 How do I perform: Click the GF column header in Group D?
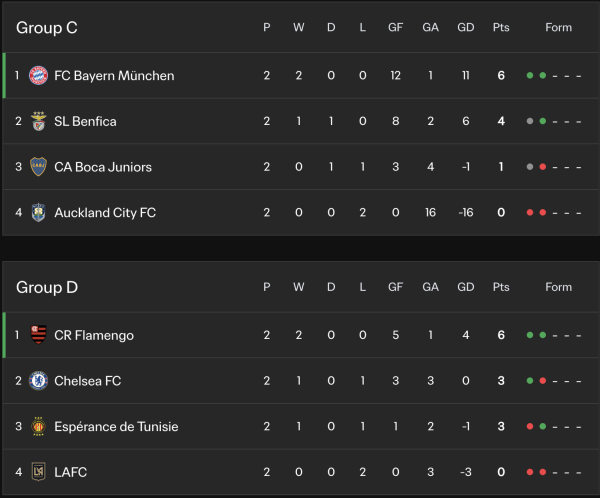[x=396, y=288]
